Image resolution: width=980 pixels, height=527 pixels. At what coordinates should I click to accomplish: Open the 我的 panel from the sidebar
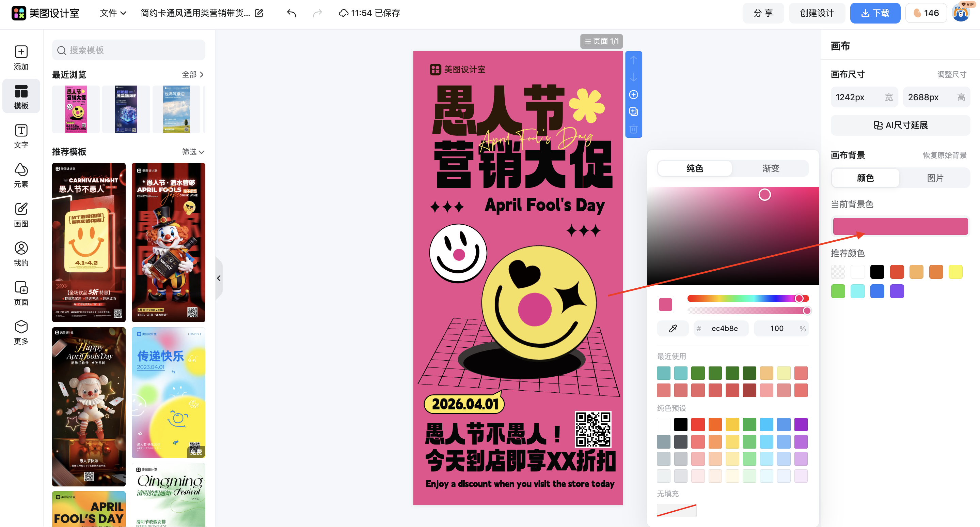click(x=21, y=254)
